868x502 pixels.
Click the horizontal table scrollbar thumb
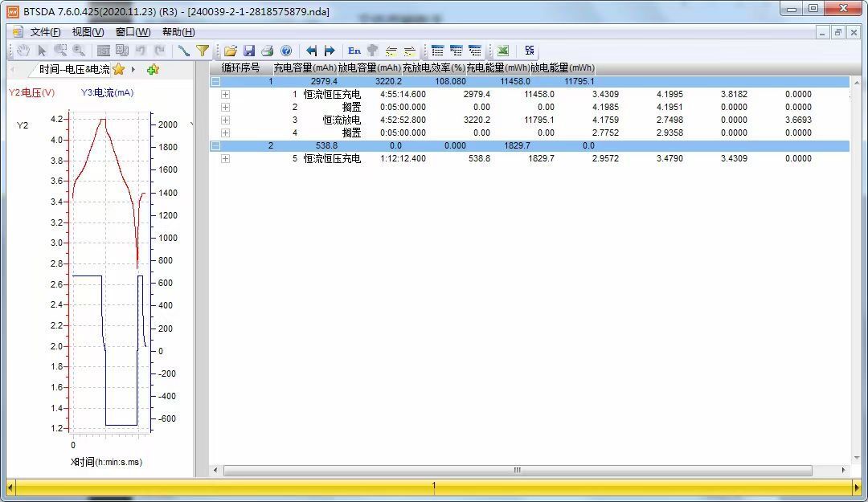pos(518,471)
